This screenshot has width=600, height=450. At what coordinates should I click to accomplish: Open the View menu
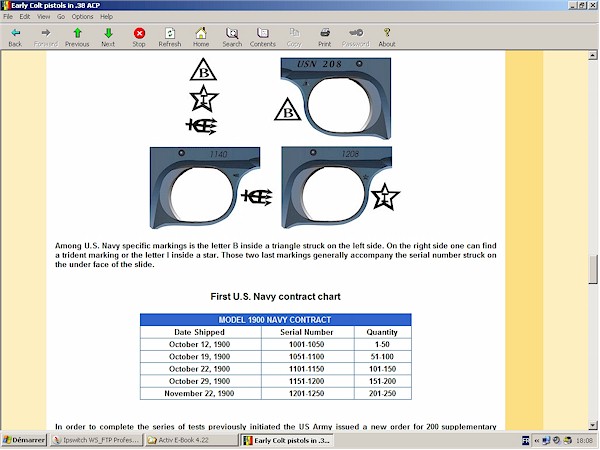(43, 16)
